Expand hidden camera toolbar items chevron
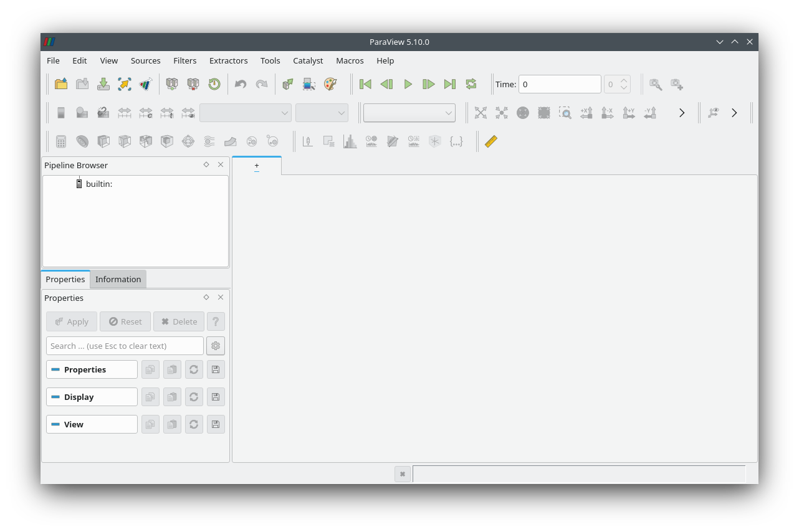The width and height of the screenshot is (799, 532). 682,113
